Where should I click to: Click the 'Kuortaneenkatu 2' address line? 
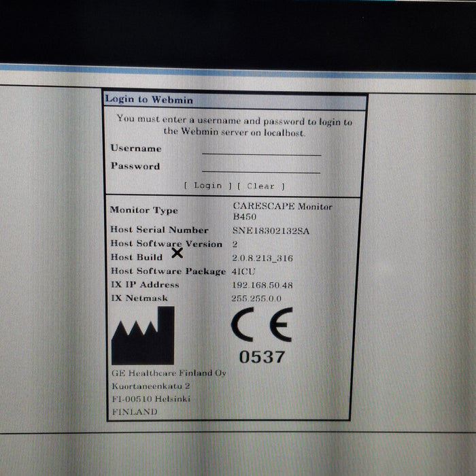(151, 386)
